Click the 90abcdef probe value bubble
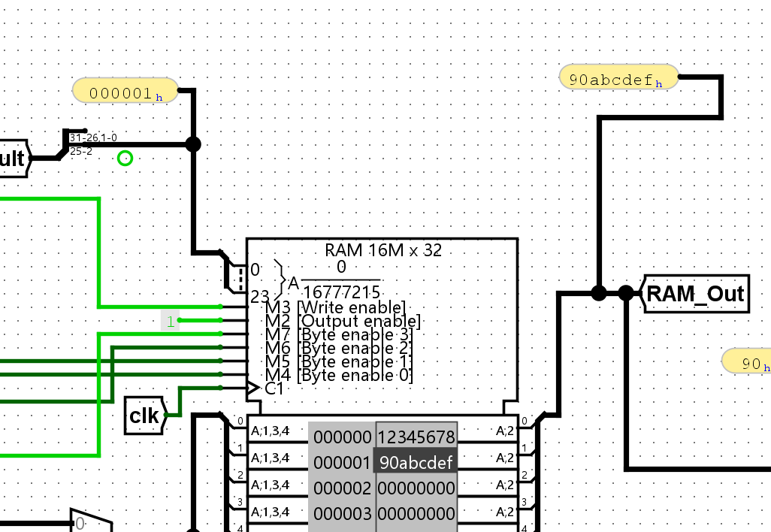Viewport: 771px width, 532px height. point(616,77)
